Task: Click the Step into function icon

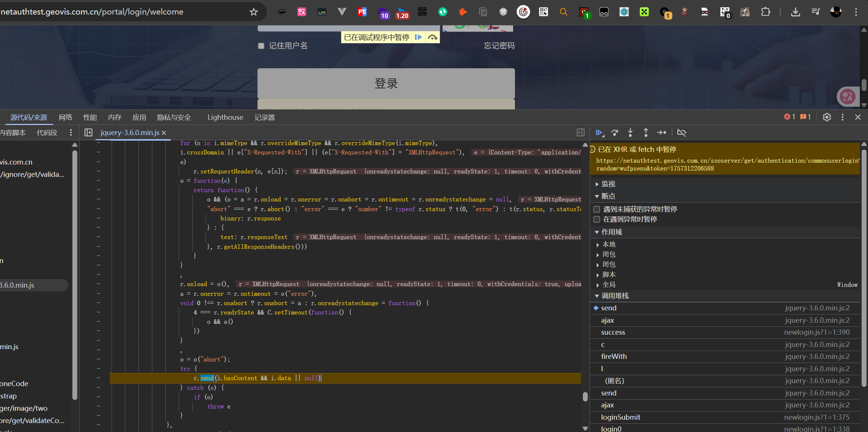Action: [x=630, y=132]
